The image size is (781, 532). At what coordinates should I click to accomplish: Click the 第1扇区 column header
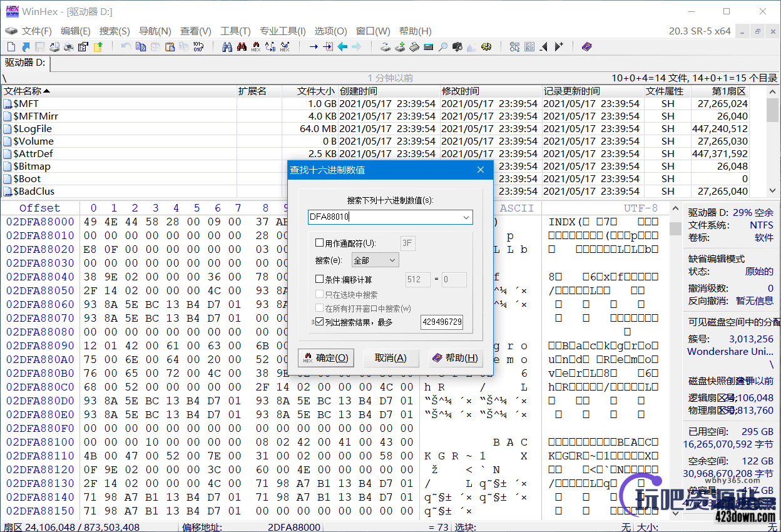point(720,91)
